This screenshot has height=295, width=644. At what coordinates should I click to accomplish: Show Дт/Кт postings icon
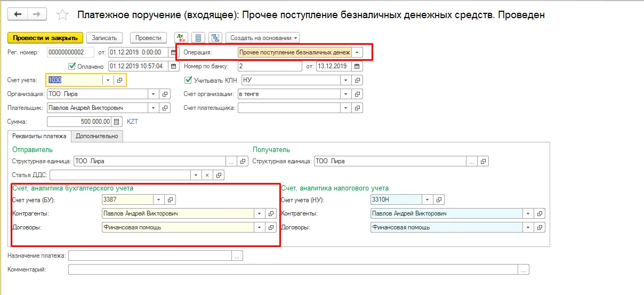[x=181, y=38]
